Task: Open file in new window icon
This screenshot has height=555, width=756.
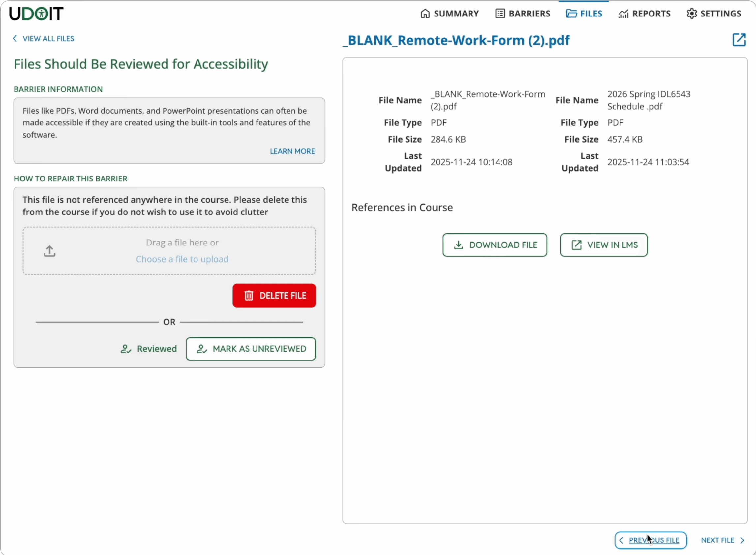Action: click(x=739, y=40)
